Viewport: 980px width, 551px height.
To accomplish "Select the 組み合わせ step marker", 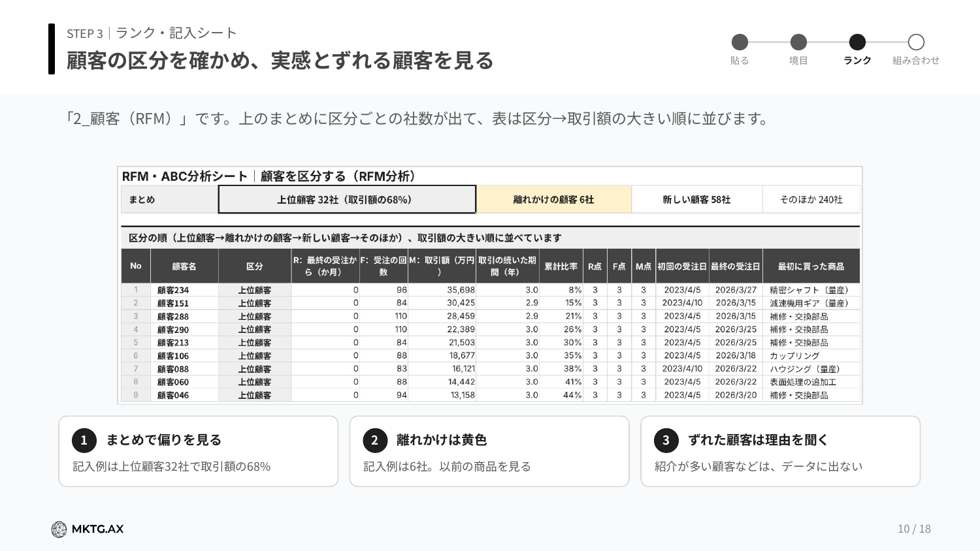I will pyautogui.click(x=916, y=42).
